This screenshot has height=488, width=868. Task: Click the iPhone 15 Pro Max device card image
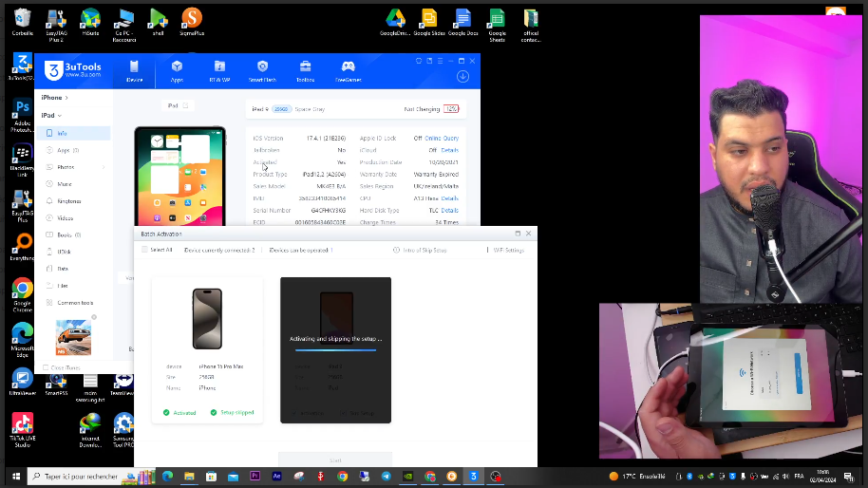coord(207,319)
